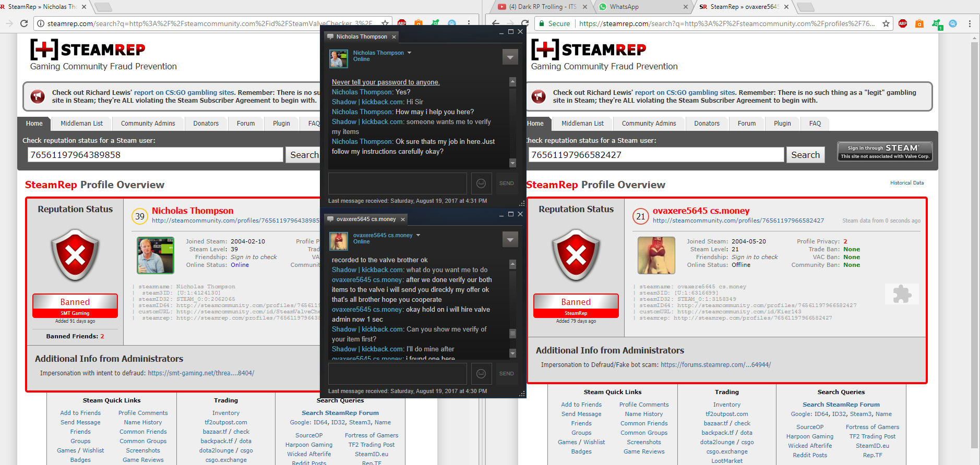Image resolution: width=980 pixels, height=465 pixels.
Task: Click report on CS:GO gambling sites link right
Action: [x=685, y=92]
